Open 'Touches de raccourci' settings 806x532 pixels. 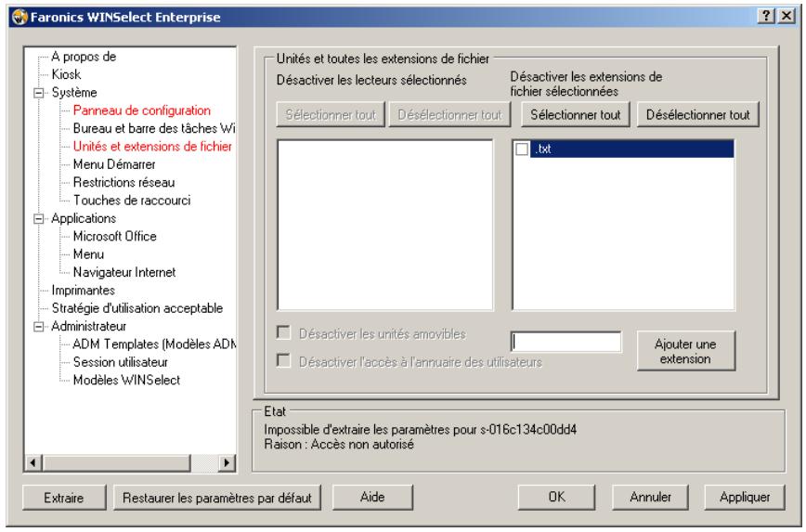pos(132,201)
